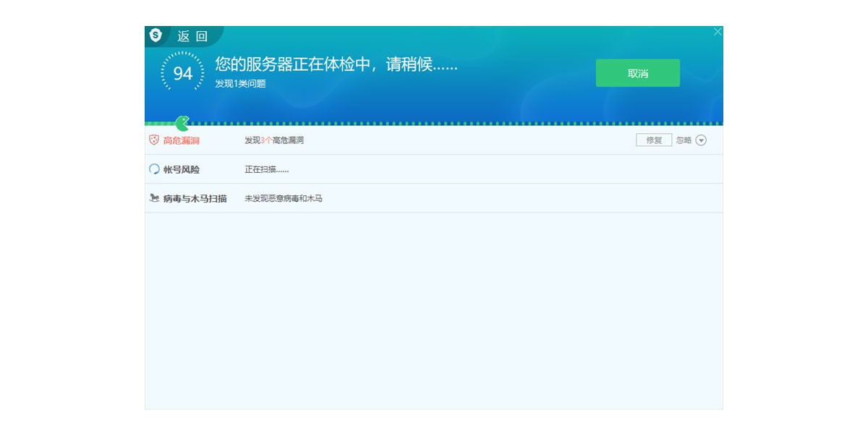Screen dimensions: 868x434
Task: Click the red shield icon for 高危漏洞
Action: [154, 140]
